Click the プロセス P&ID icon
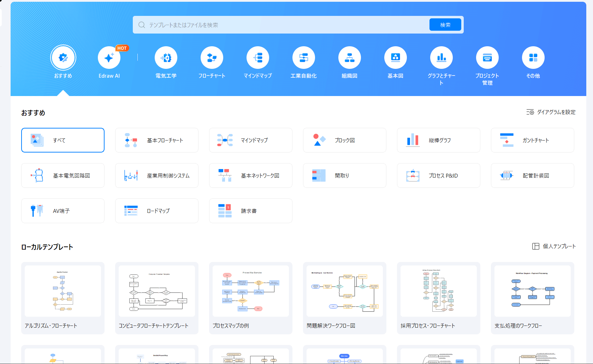 (413, 175)
